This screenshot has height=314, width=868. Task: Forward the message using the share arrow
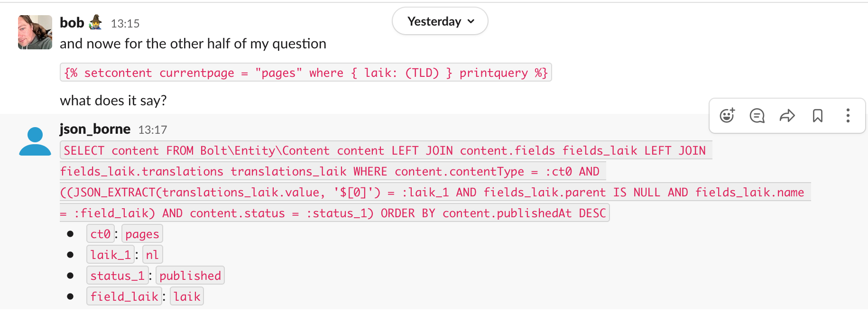point(787,115)
